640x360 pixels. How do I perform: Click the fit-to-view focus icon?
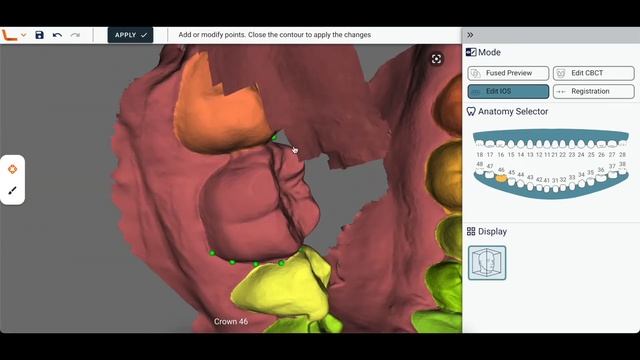click(x=436, y=59)
